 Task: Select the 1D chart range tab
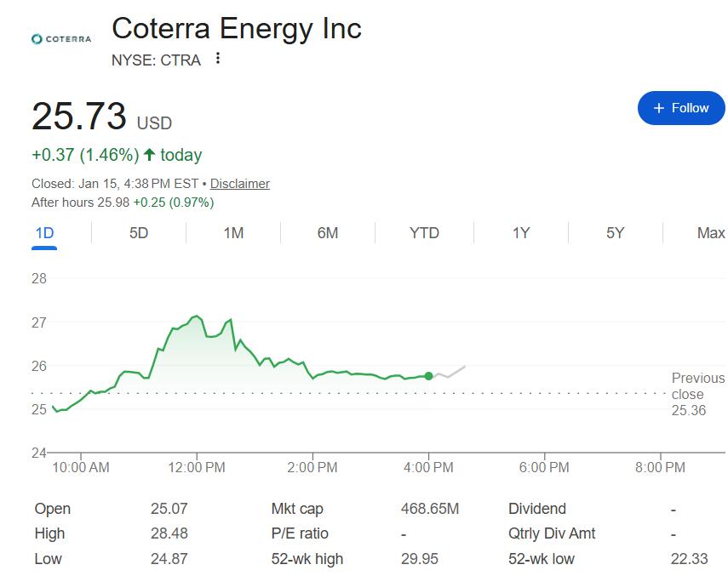[44, 233]
